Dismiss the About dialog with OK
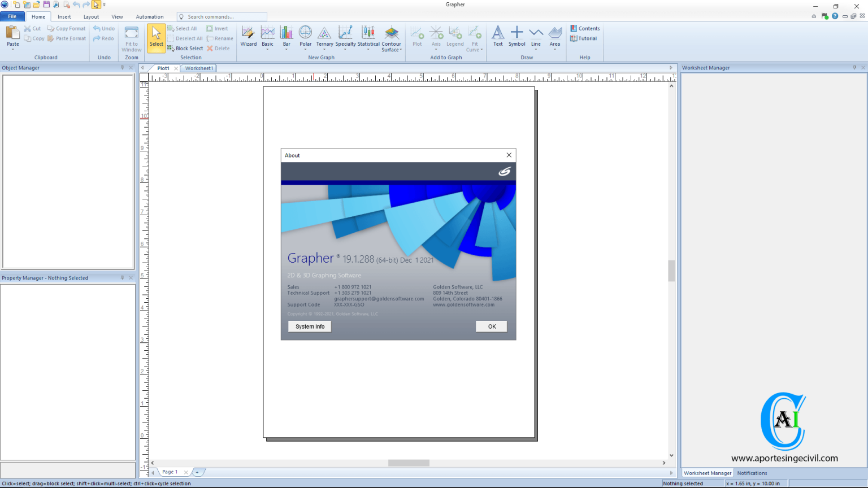The width and height of the screenshot is (868, 488). coord(491,326)
